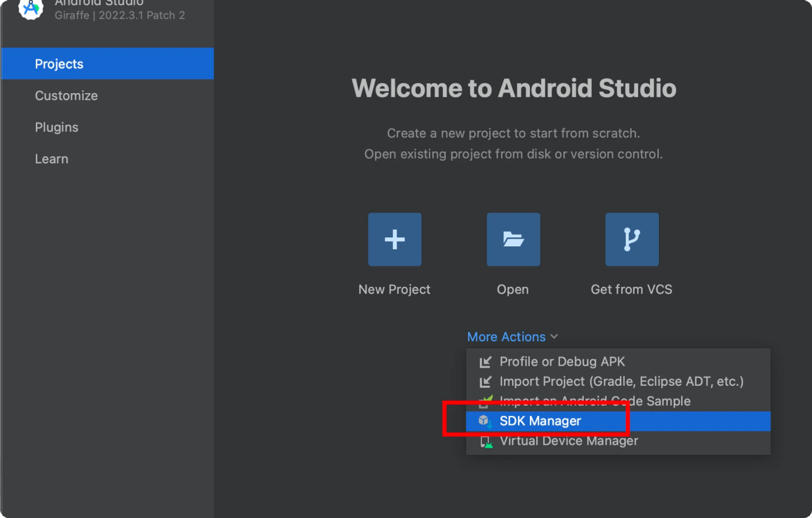Click the Virtual Device Manager phone icon
Screen dimensions: 812x518
click(485, 441)
